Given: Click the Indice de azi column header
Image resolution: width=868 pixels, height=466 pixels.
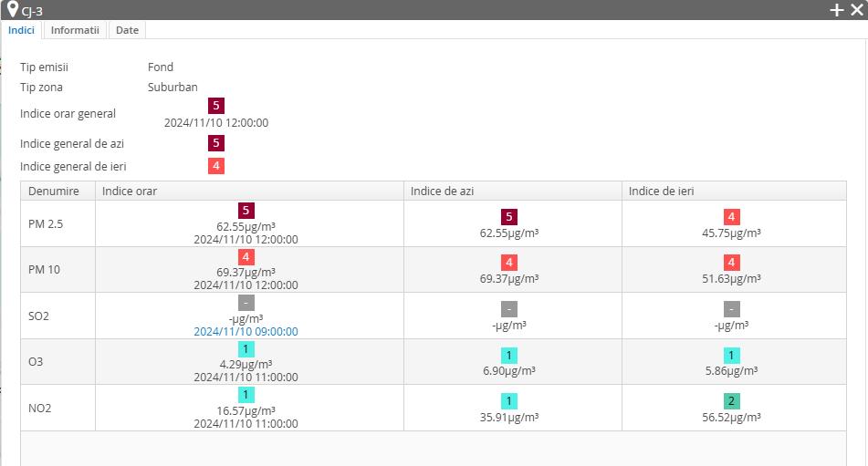Looking at the screenshot, I should click(442, 191).
